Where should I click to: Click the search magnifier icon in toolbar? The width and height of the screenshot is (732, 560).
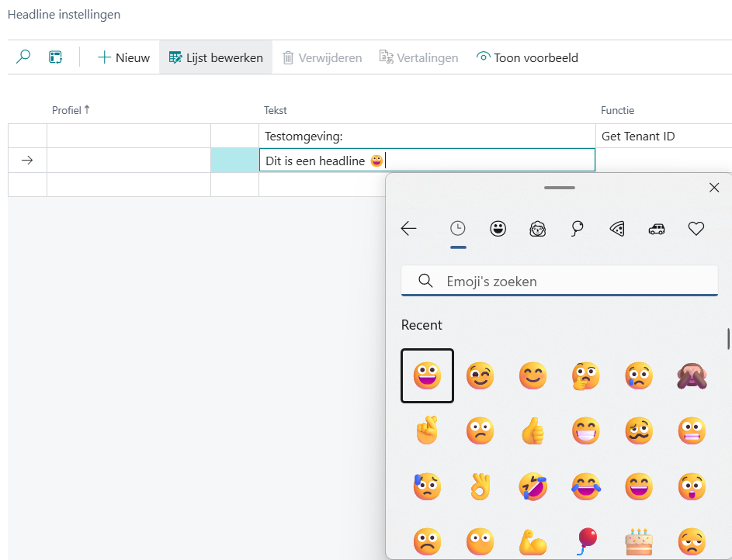point(23,57)
